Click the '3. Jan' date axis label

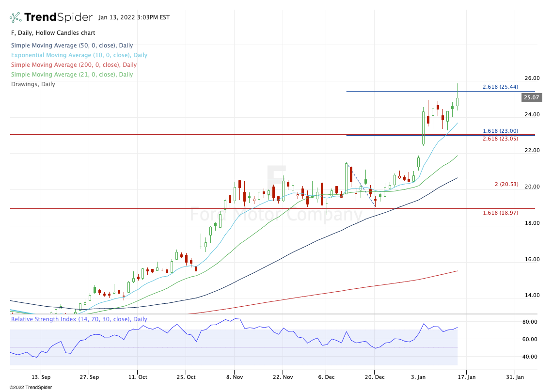[x=418, y=377]
